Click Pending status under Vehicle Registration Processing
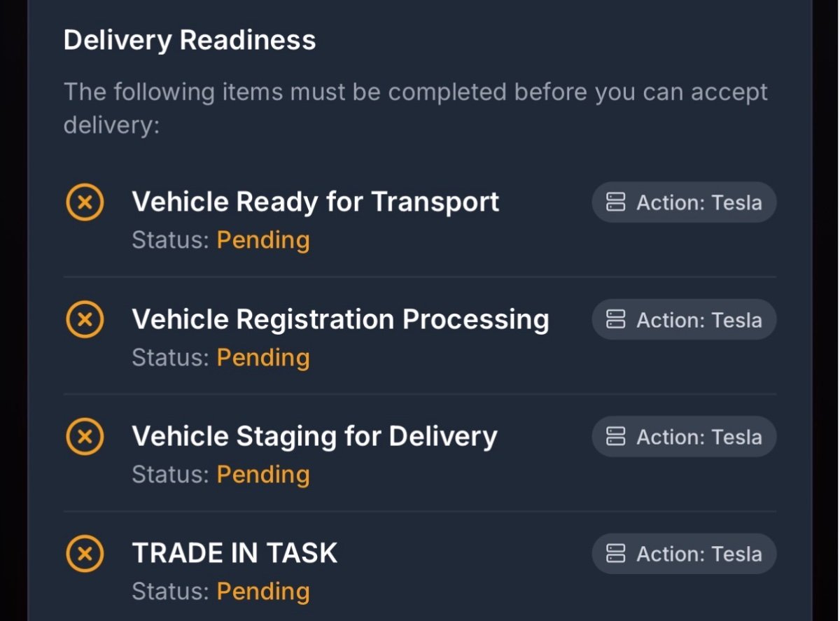840x621 pixels. 263,358
